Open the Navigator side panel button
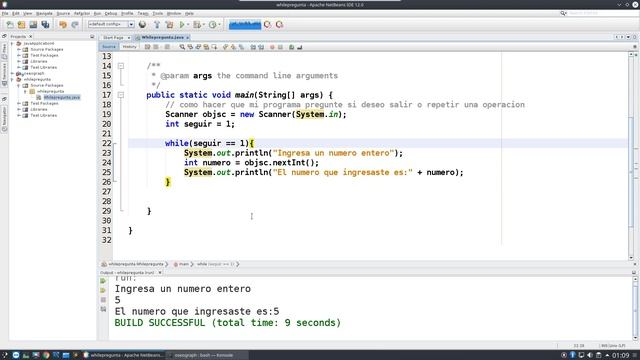 [x=4, y=119]
